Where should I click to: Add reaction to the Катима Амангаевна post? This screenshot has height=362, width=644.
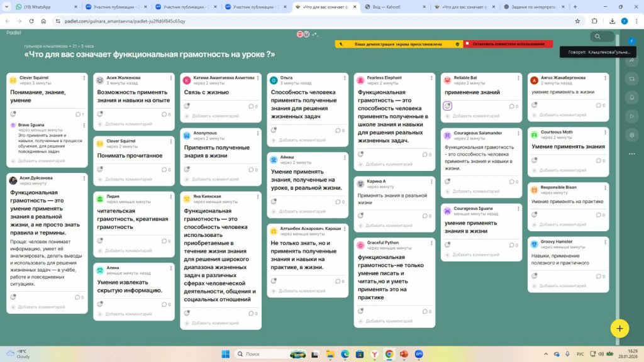point(186,106)
